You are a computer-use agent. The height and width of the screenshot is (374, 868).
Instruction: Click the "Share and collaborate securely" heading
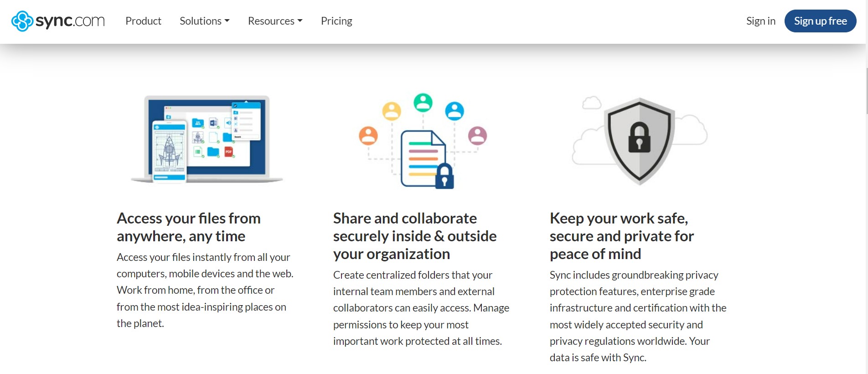[x=415, y=236]
